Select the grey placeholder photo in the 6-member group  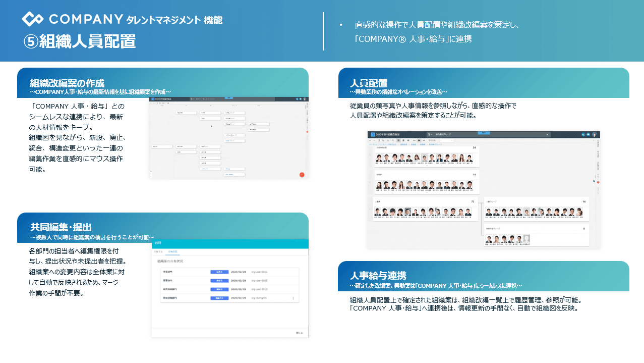(527, 239)
